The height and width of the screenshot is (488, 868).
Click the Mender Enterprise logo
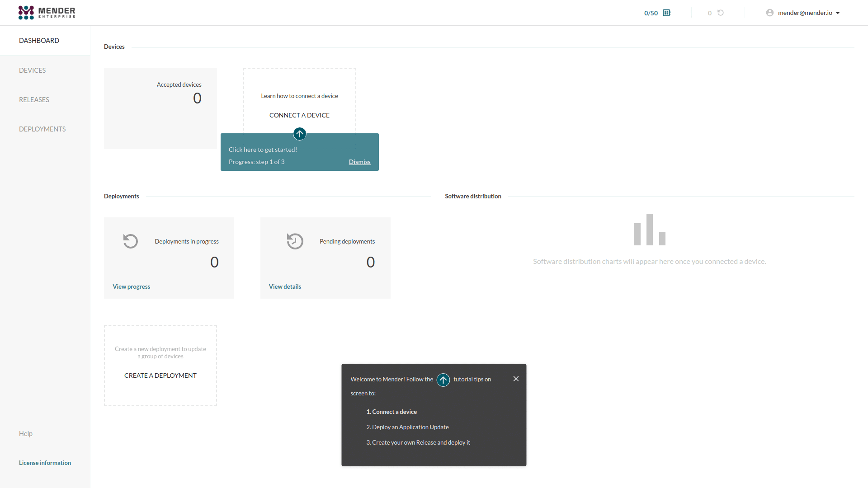[47, 13]
